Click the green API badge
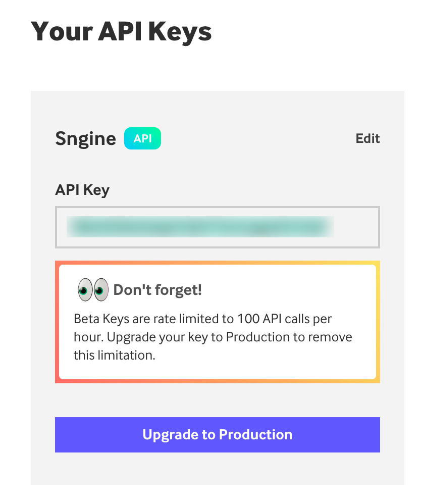Screen dimensions: 421x504 (142, 138)
